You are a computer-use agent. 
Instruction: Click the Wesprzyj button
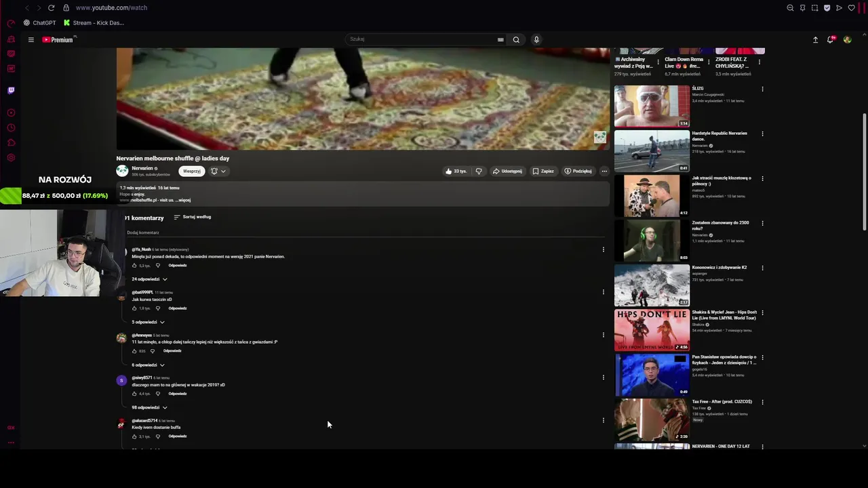[192, 171]
